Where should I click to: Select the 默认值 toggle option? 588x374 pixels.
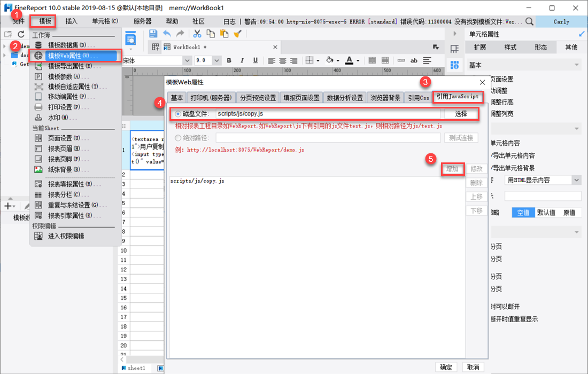point(546,213)
